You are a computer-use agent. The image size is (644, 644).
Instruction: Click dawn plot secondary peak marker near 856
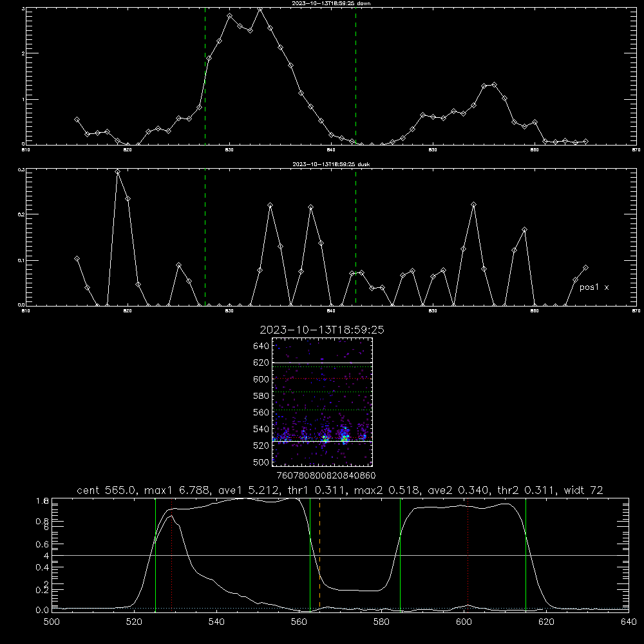(x=494, y=84)
